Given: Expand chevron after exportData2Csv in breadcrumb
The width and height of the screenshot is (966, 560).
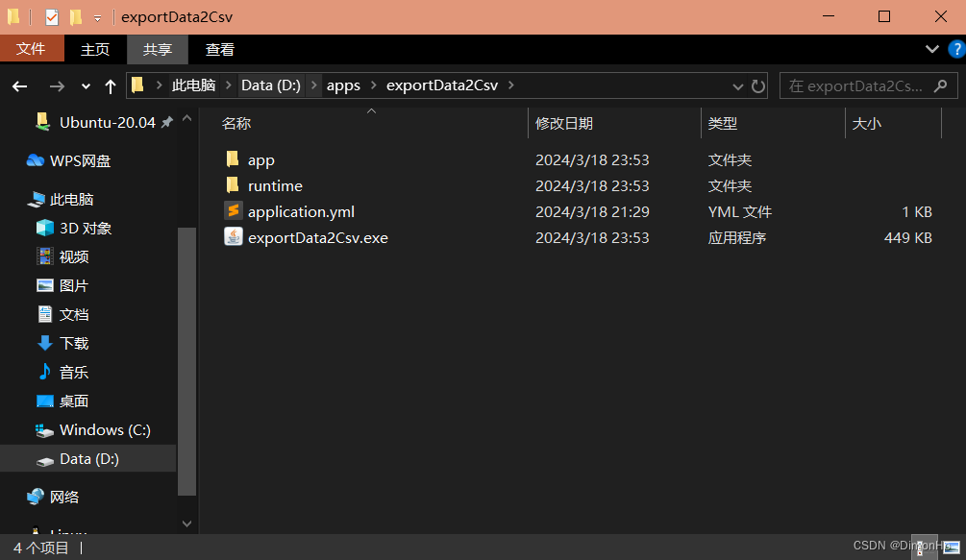Looking at the screenshot, I should point(510,85).
